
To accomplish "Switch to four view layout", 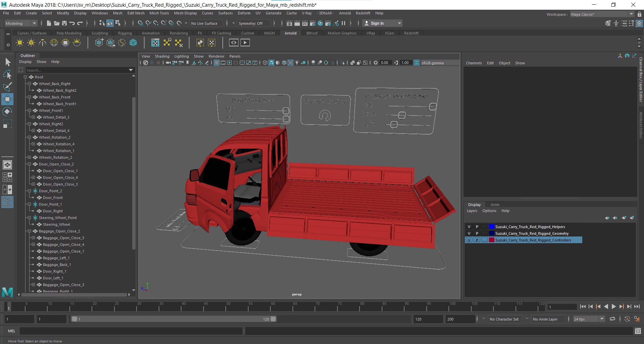I will (7, 177).
